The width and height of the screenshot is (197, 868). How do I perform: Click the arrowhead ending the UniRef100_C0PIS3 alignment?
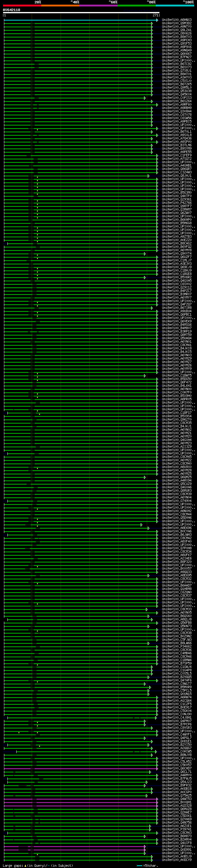point(145,98)
